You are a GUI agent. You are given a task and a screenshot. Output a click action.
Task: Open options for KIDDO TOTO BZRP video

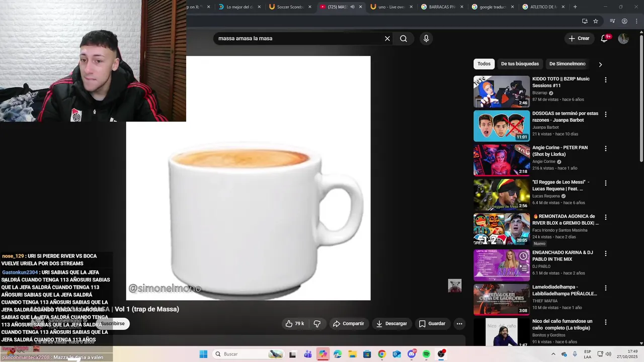tap(605, 80)
